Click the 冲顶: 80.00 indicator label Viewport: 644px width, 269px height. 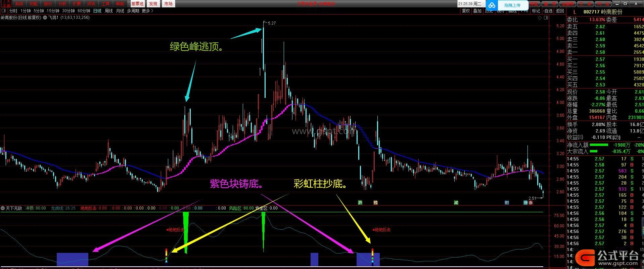tap(36, 208)
